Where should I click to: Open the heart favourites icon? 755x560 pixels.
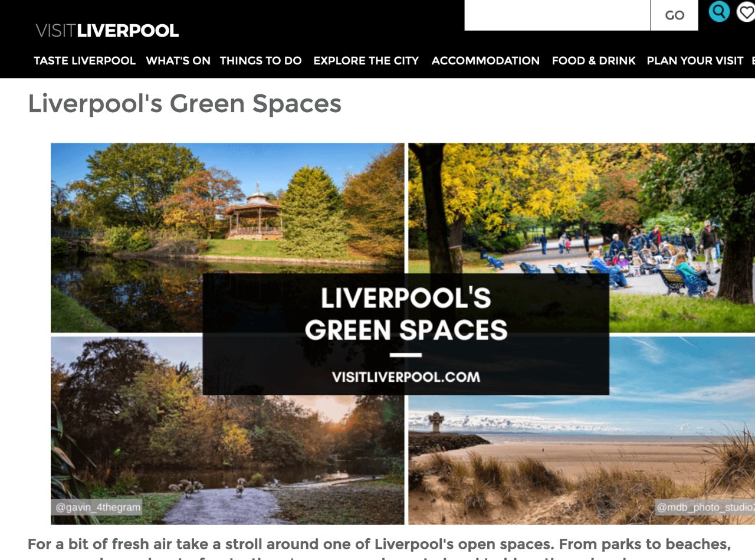coord(746,12)
